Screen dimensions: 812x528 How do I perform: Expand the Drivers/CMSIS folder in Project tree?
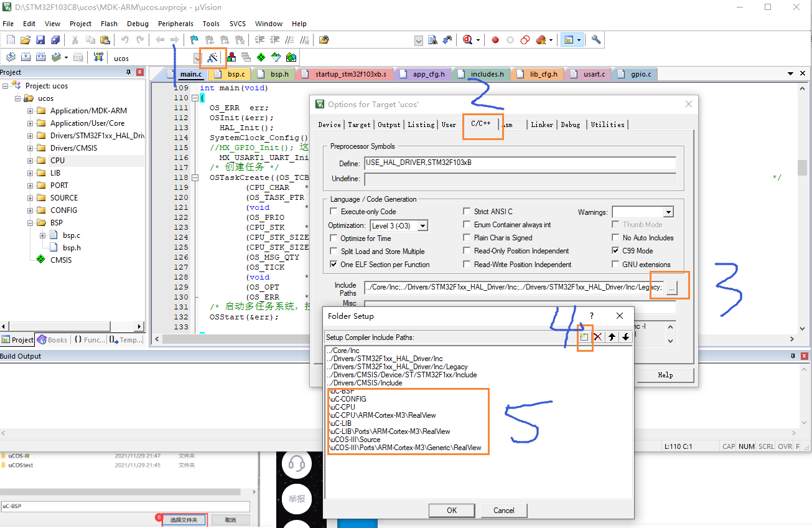click(x=31, y=148)
